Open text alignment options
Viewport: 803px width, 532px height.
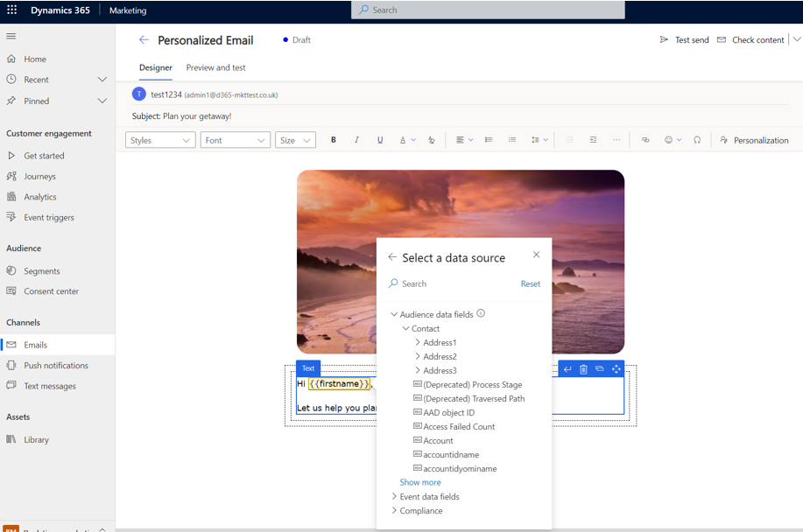click(464, 140)
